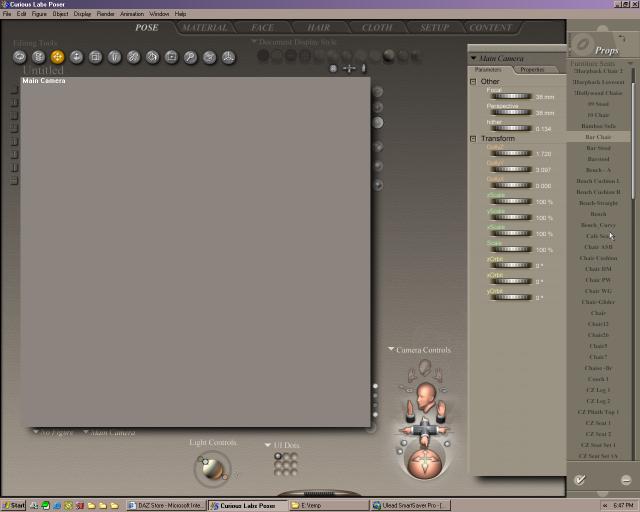640x512 pixels.
Task: Choose the Silhouette display style sphere
Action: point(263,56)
